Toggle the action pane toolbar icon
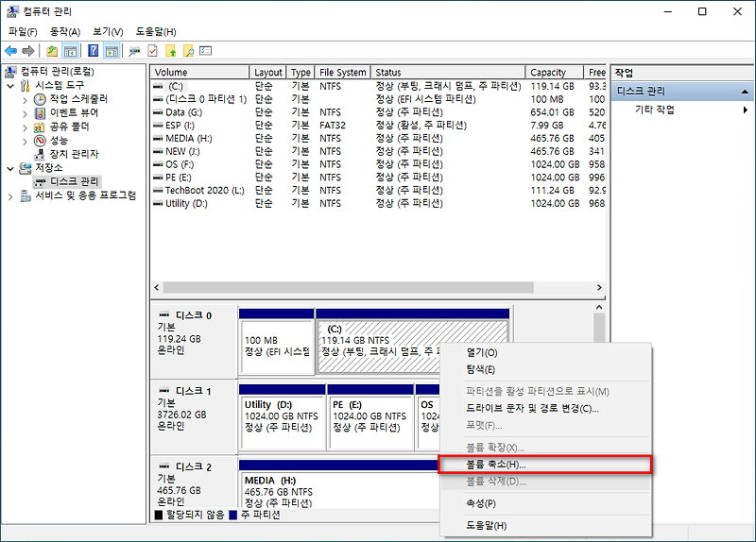The height and width of the screenshot is (542, 756). pos(112,51)
